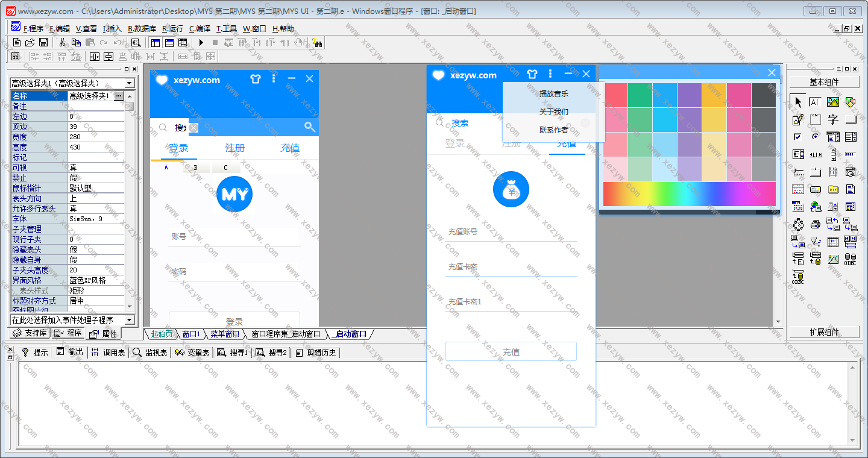Click the Save file icon in toolbar
Viewport: 868px width, 458px height.
(x=43, y=42)
